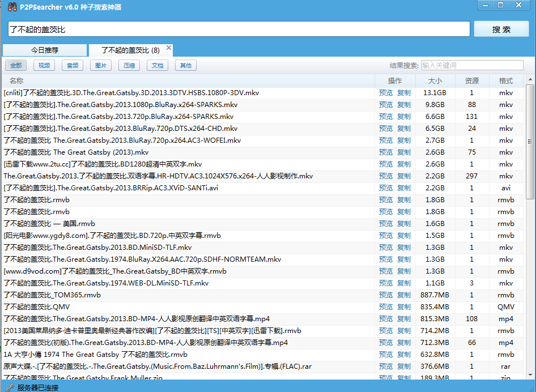This screenshot has width=536, height=392.
Task: Click 预览 for the 初版 712.3MB mp4
Action: (x=386, y=343)
